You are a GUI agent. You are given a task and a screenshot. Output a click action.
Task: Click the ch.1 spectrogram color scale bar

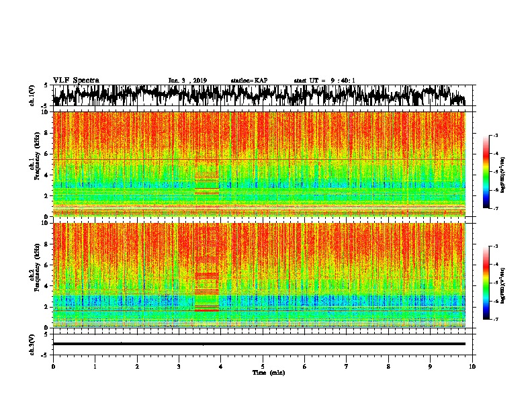tap(486, 172)
